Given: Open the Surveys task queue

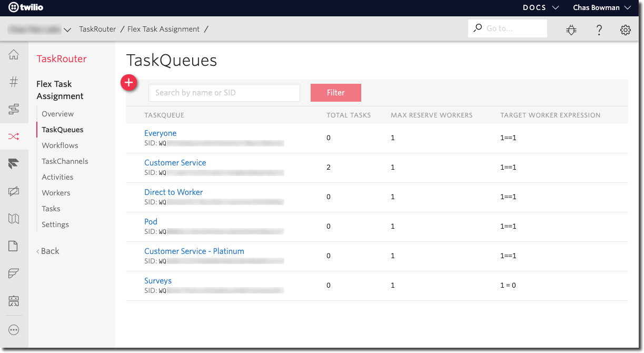Looking at the screenshot, I should tap(158, 281).
